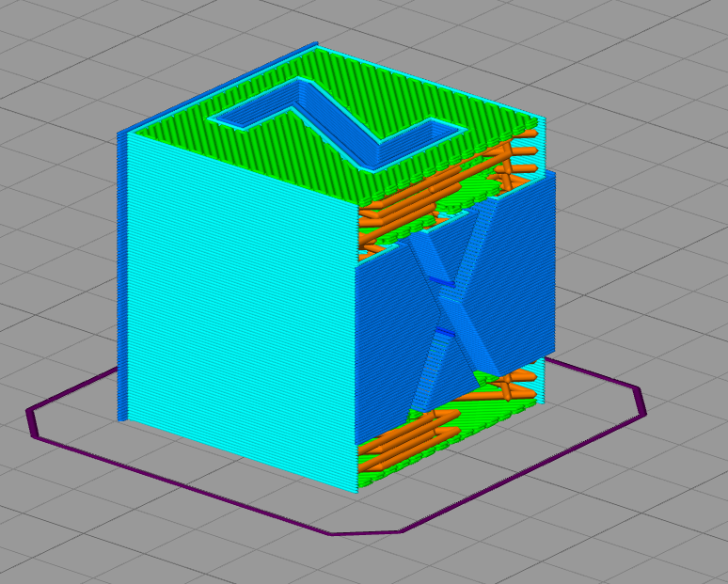This screenshot has height=584, width=728.
Task: Select the blue perimeter along the cube's top-left edge
Action: [216, 87]
